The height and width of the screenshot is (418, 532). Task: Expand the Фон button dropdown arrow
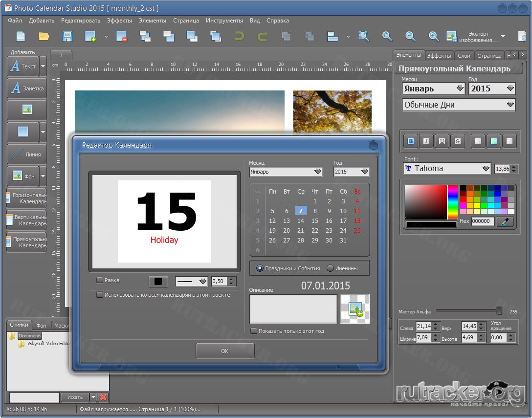pyautogui.click(x=43, y=176)
